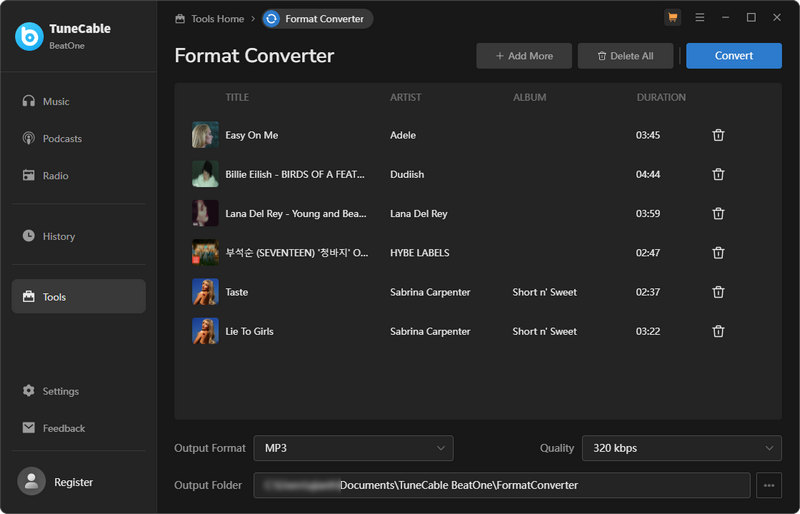Viewport: 800px width, 514px height.
Task: Open the shopping cart icon in title bar
Action: (672, 18)
